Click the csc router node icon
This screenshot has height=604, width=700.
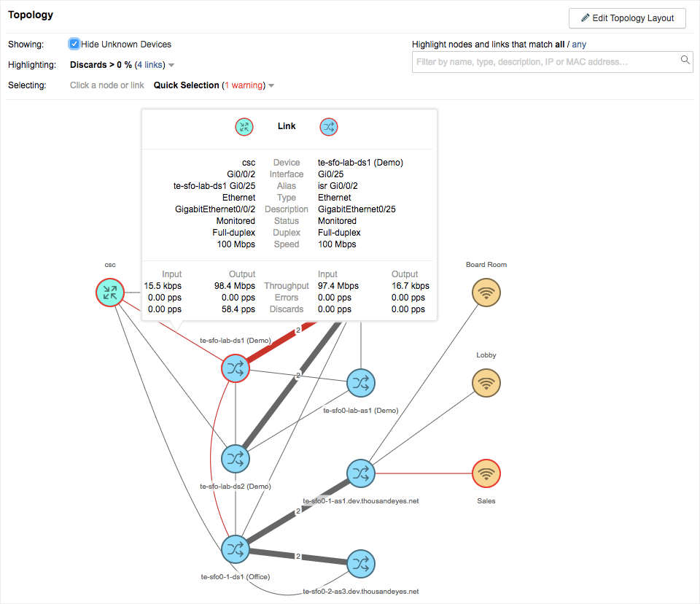click(x=110, y=293)
